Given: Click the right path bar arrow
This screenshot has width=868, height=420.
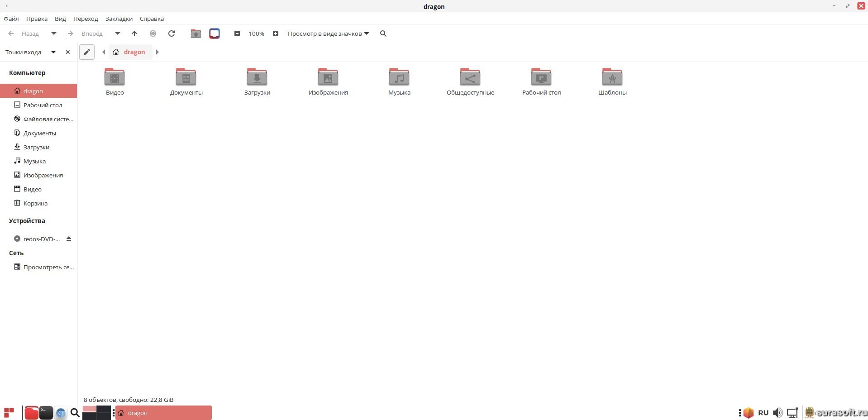Looking at the screenshot, I should pos(157,52).
